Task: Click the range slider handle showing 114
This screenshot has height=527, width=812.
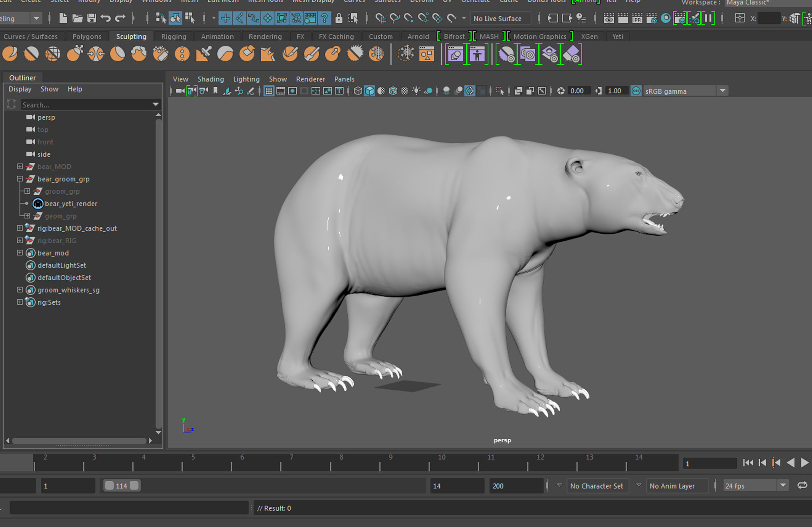Action: click(121, 486)
